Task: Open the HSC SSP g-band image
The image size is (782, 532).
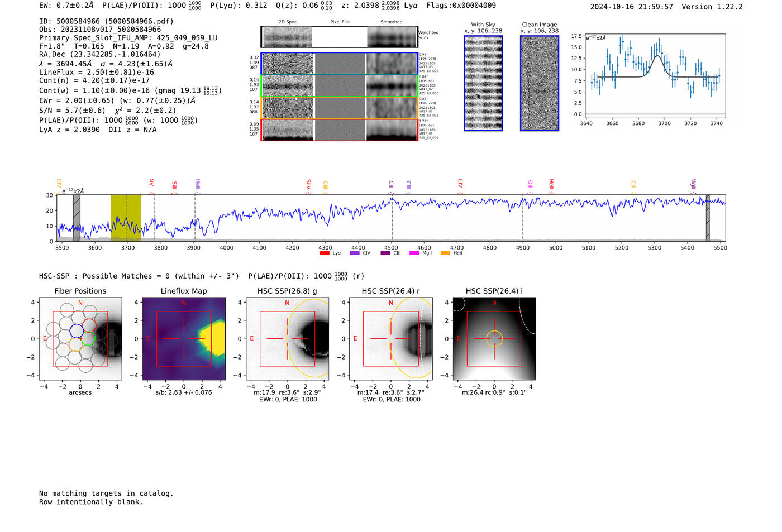Action: point(288,339)
